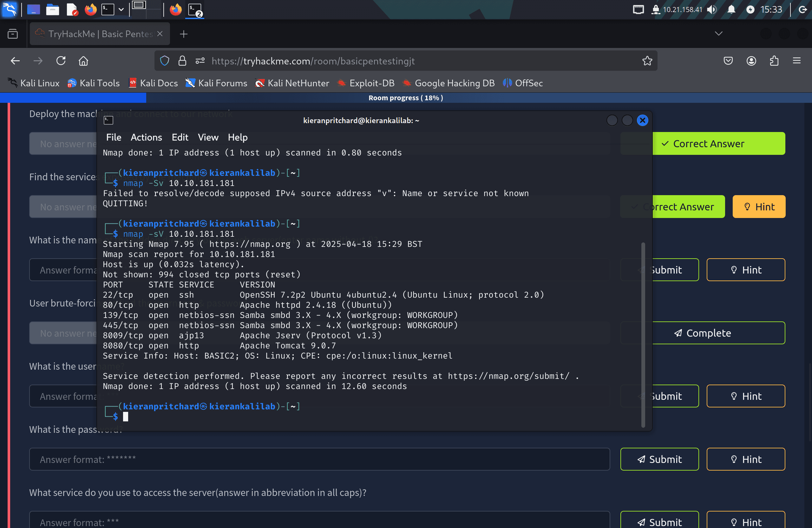Open the Kali applications menu icon
Viewport: 812px width, 528px height.
point(9,9)
